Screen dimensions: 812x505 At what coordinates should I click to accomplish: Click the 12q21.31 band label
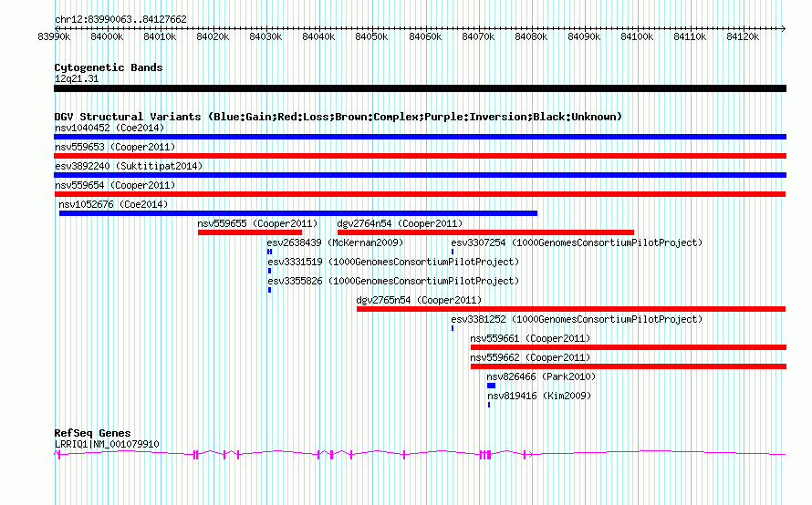pos(77,78)
